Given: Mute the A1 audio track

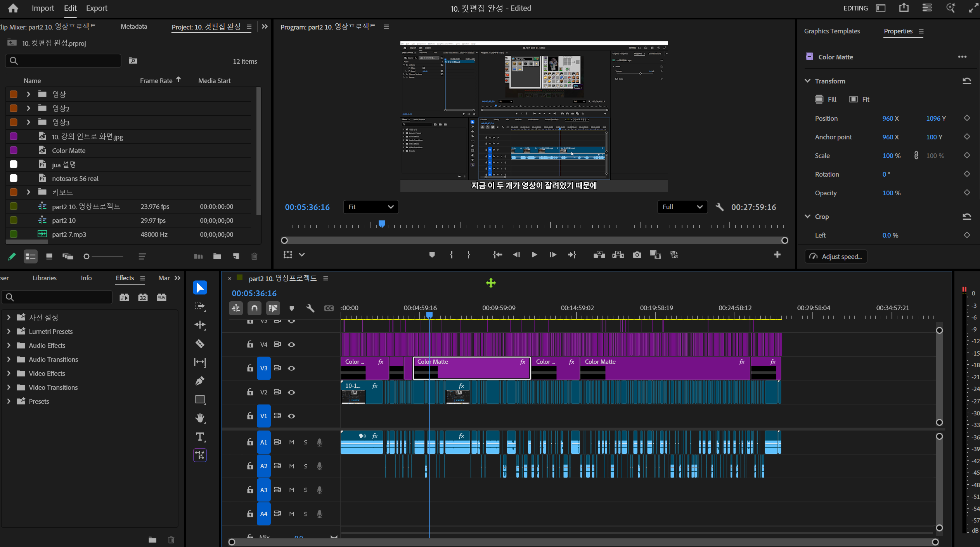Looking at the screenshot, I should point(291,442).
